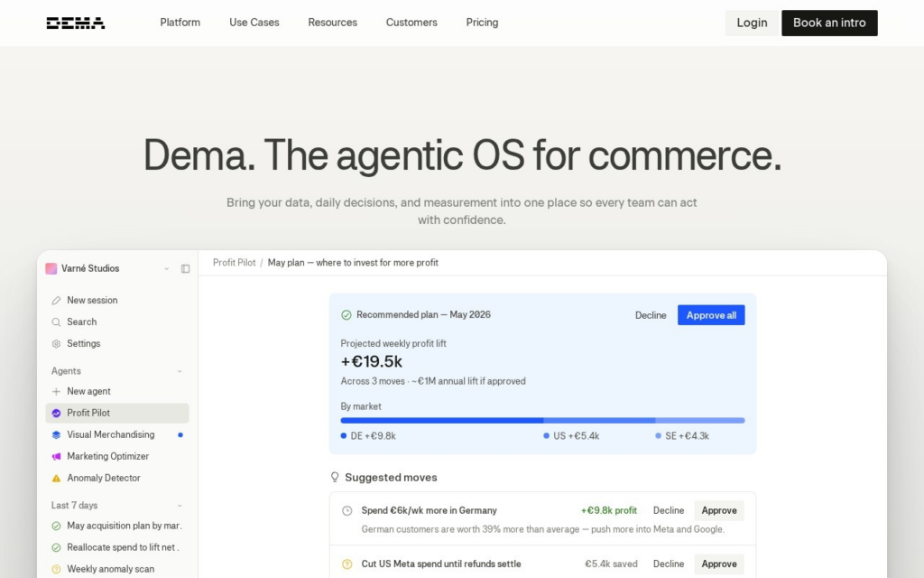
Task: Click the DE segment of market bar
Action: (441, 421)
